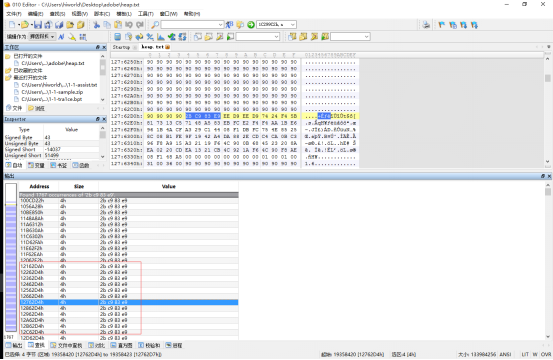Click the magnifier Find icon
This screenshot has height=360, width=553.
coord(155,25)
